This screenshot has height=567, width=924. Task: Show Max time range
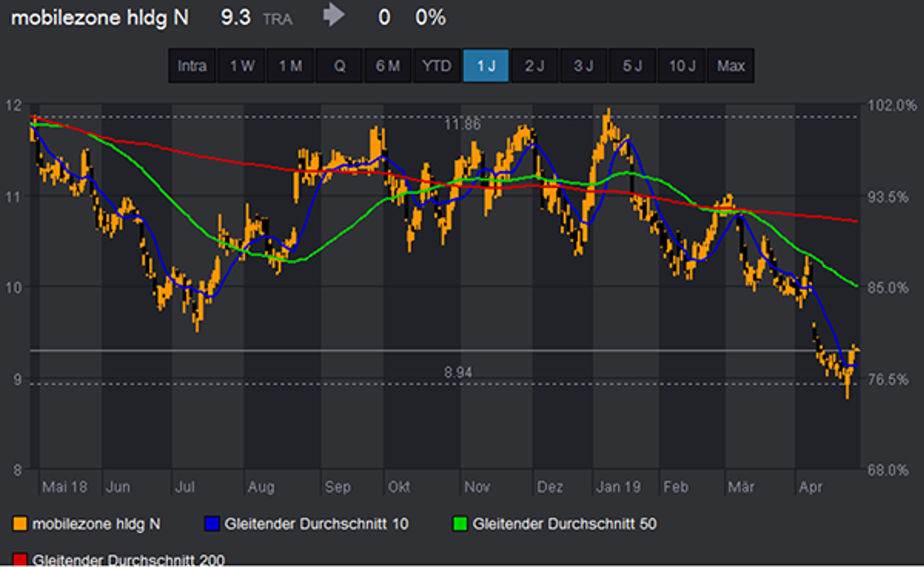point(731,66)
